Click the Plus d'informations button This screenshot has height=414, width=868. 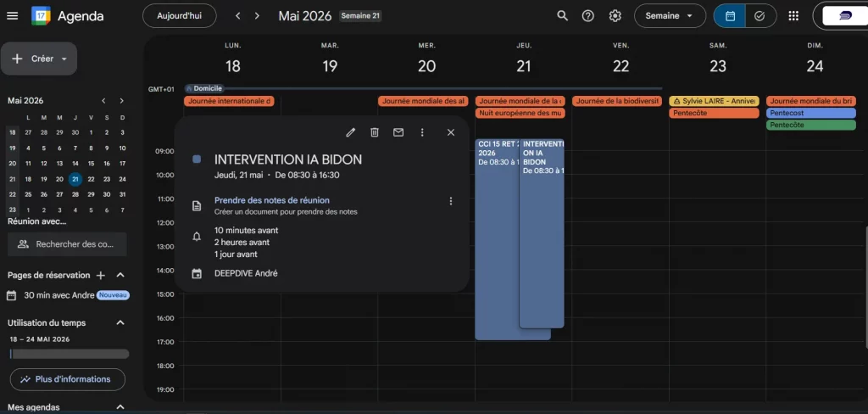(67, 379)
